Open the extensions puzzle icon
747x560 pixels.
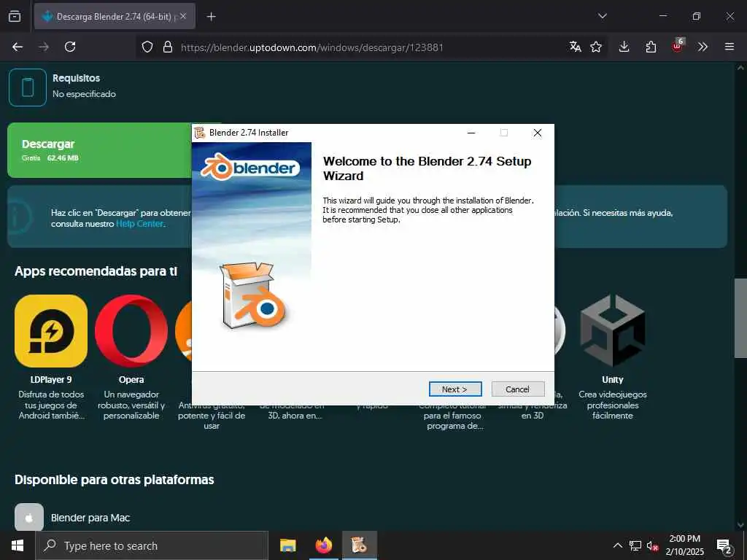[651, 47]
